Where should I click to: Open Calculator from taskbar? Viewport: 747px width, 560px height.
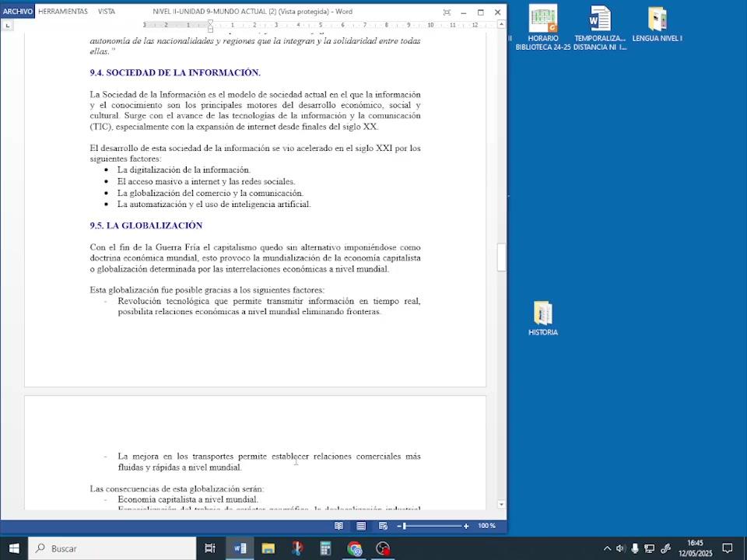click(325, 548)
